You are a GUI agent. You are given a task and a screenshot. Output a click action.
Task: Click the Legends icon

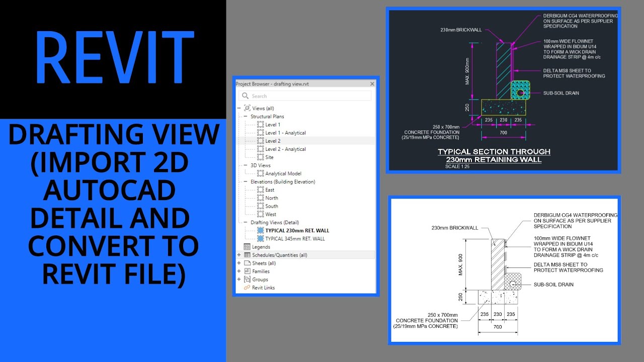tap(247, 247)
